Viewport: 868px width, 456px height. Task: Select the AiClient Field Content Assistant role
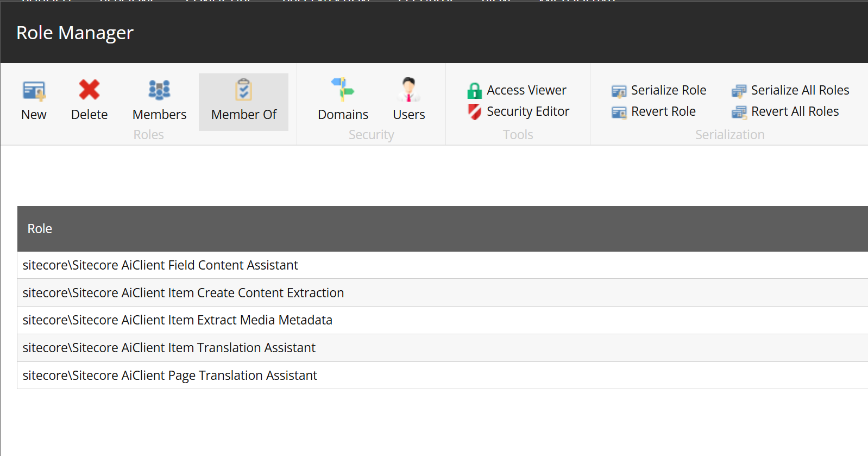coord(160,265)
